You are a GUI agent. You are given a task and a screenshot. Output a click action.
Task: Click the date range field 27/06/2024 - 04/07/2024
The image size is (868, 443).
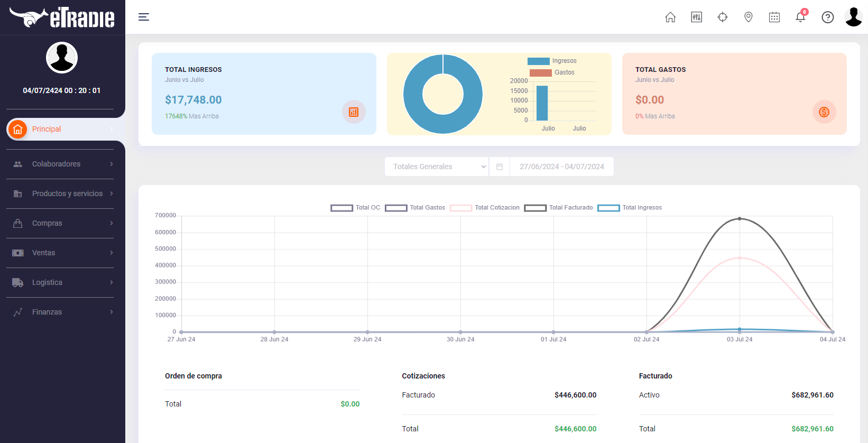(x=561, y=167)
